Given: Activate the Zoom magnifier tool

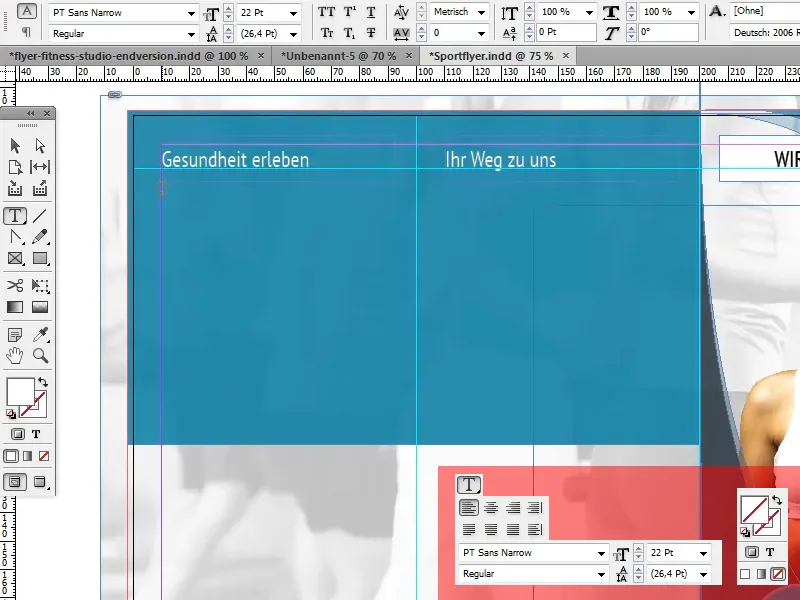Looking at the screenshot, I should pos(40,356).
